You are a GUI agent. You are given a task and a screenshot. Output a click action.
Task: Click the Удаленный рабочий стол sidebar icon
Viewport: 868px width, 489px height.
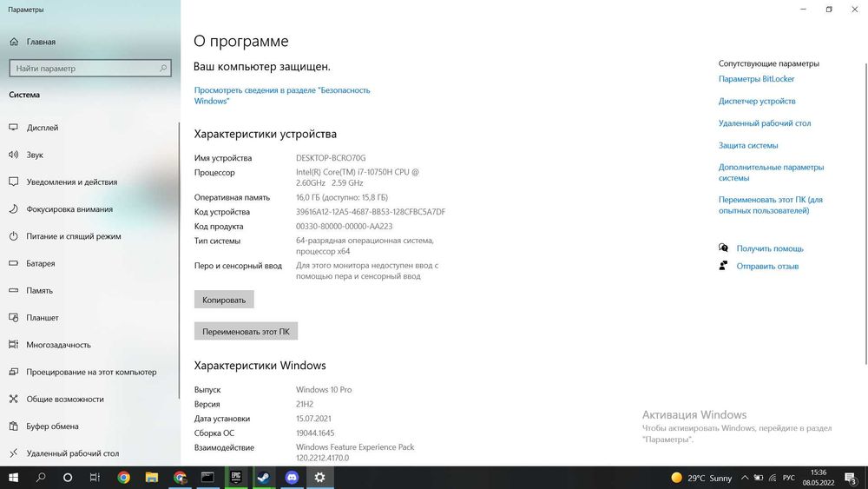pyautogui.click(x=14, y=453)
